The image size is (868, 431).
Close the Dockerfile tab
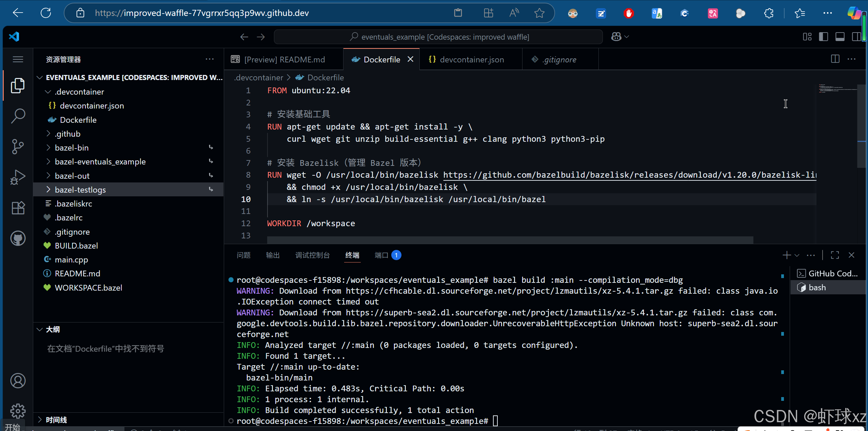[x=410, y=59]
